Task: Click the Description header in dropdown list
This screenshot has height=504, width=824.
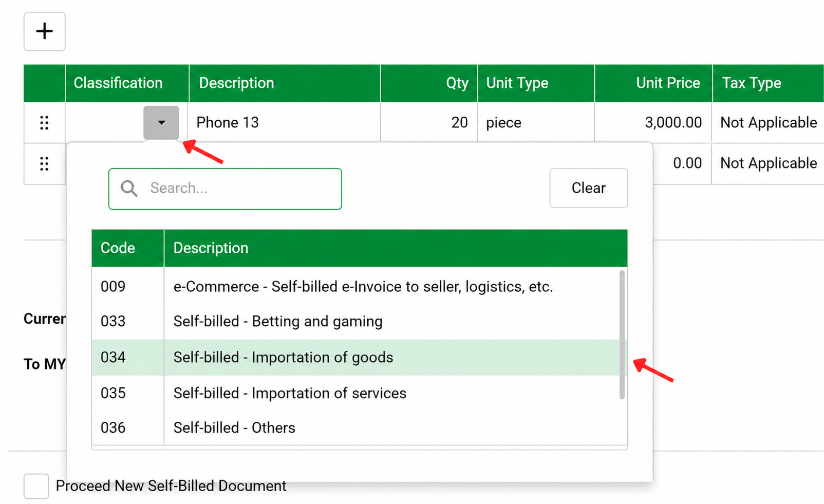Action: click(x=396, y=248)
